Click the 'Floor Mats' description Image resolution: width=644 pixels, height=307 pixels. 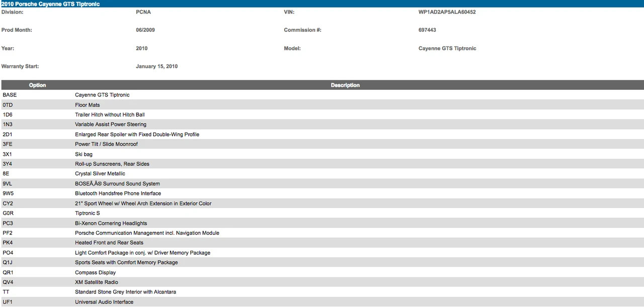[88, 105]
